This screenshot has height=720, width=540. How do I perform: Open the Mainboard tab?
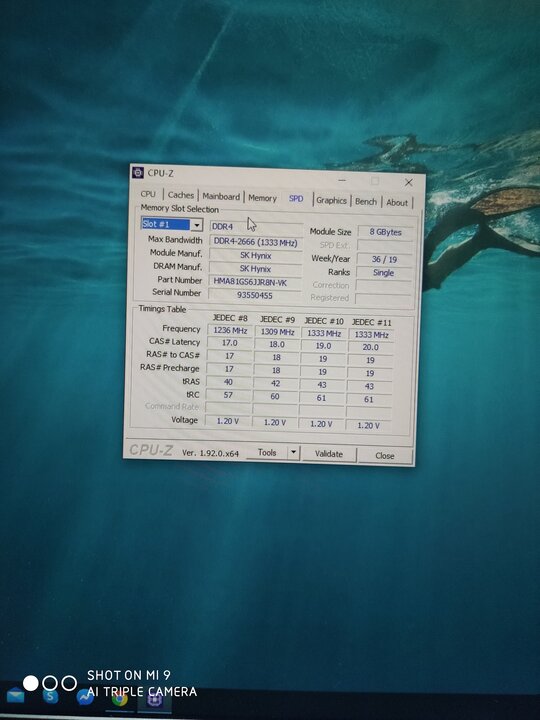[x=221, y=197]
